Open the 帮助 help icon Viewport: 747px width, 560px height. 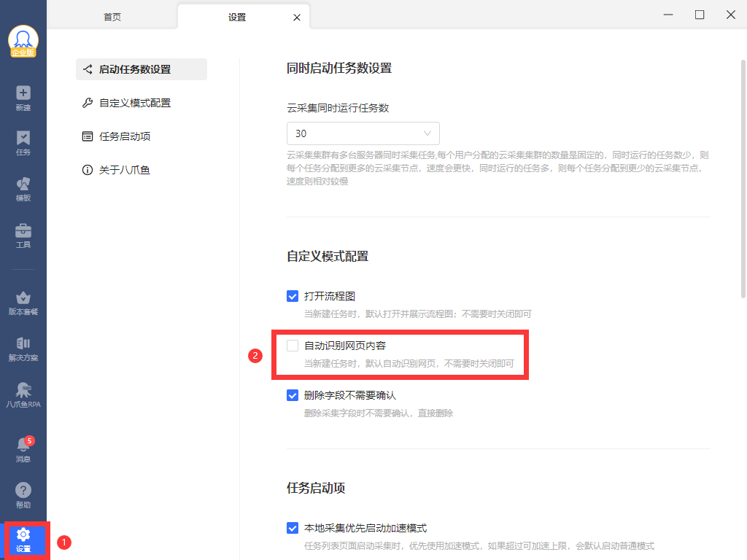[x=23, y=495]
